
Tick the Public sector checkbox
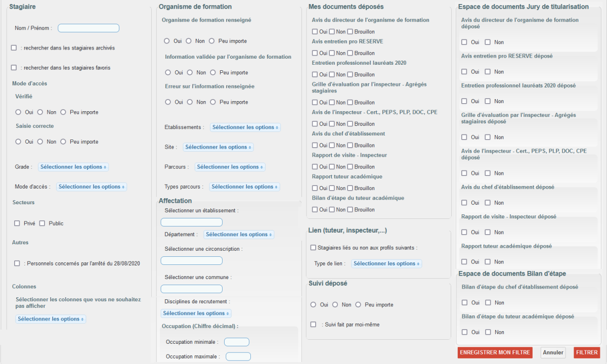tap(42, 223)
